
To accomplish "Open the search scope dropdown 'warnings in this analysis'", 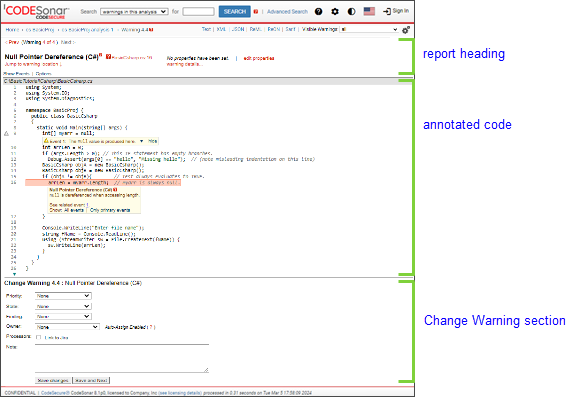I will click(x=134, y=12).
